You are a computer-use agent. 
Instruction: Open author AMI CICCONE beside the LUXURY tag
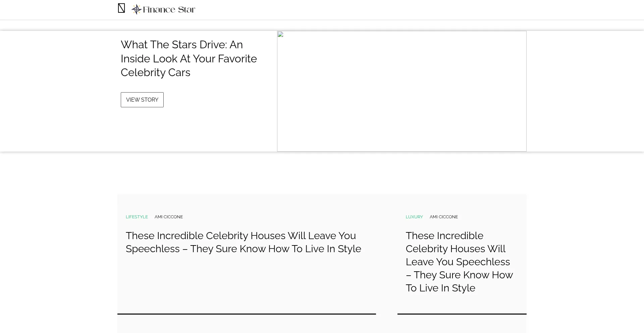(x=444, y=217)
